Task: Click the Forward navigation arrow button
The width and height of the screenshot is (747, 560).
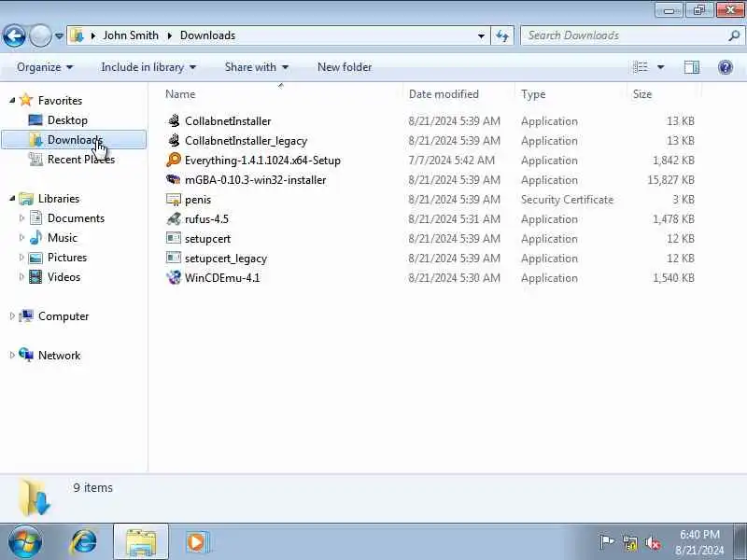Action: [x=40, y=35]
